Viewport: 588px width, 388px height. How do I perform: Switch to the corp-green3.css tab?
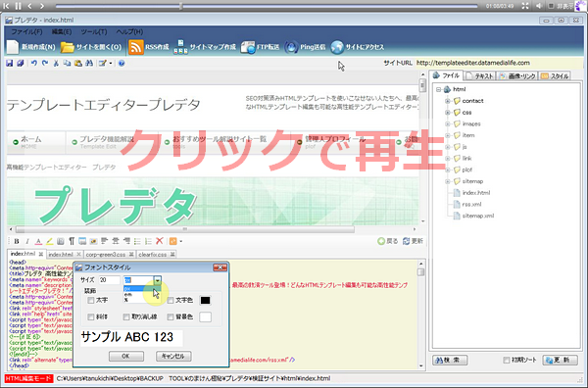click(x=110, y=255)
